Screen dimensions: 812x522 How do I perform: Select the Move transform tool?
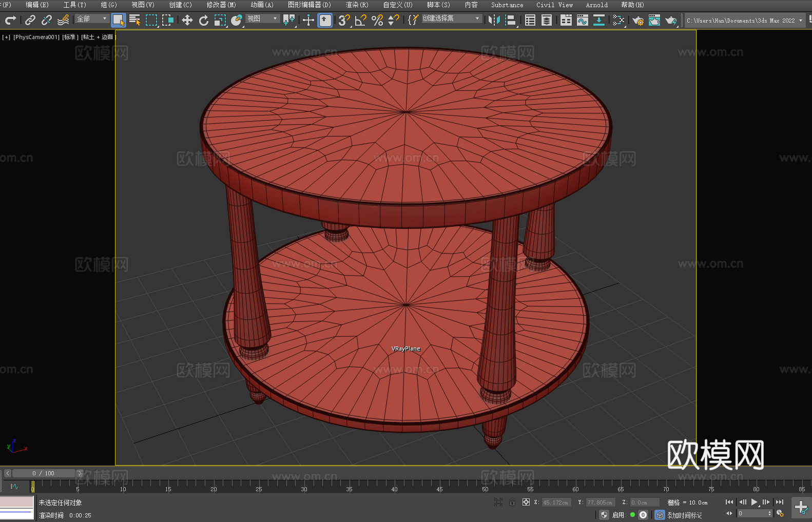(187, 20)
